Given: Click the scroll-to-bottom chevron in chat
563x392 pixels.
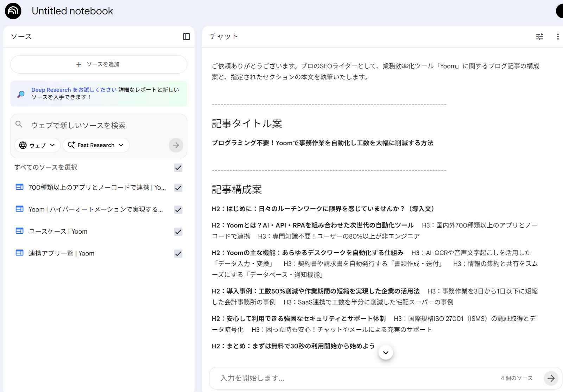Looking at the screenshot, I should (386, 353).
